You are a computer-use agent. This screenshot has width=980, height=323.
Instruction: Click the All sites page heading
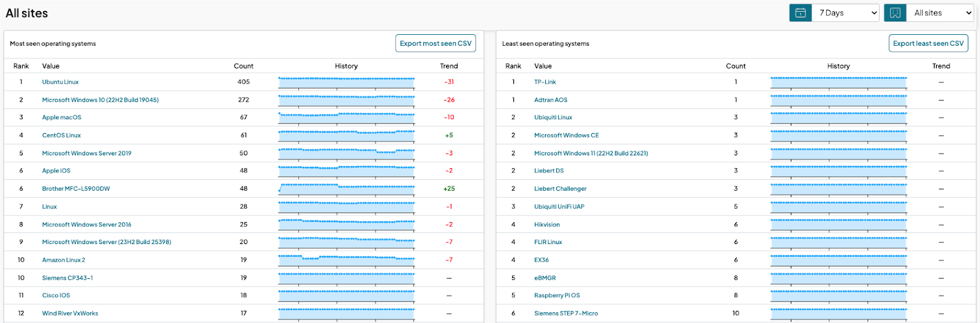(x=27, y=13)
